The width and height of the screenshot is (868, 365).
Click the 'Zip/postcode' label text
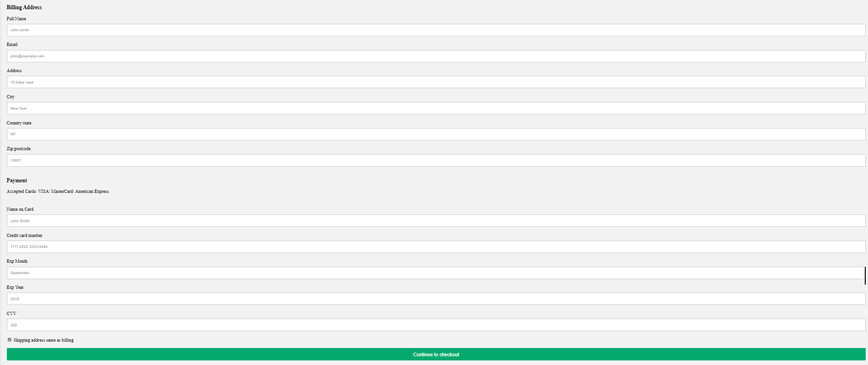[18, 149]
